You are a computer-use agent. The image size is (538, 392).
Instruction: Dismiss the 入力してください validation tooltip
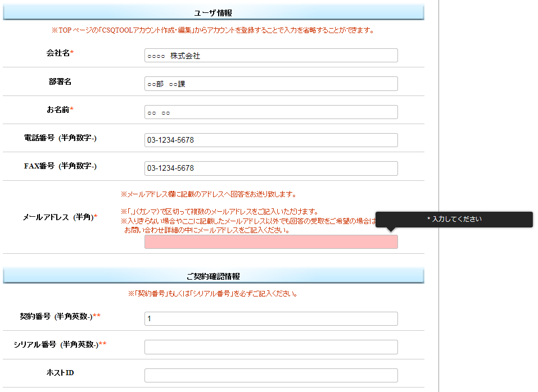pos(454,220)
